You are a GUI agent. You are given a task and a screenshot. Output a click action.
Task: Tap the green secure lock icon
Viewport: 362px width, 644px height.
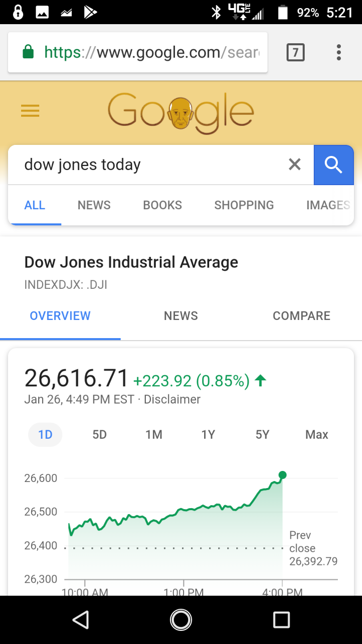pyautogui.click(x=28, y=52)
